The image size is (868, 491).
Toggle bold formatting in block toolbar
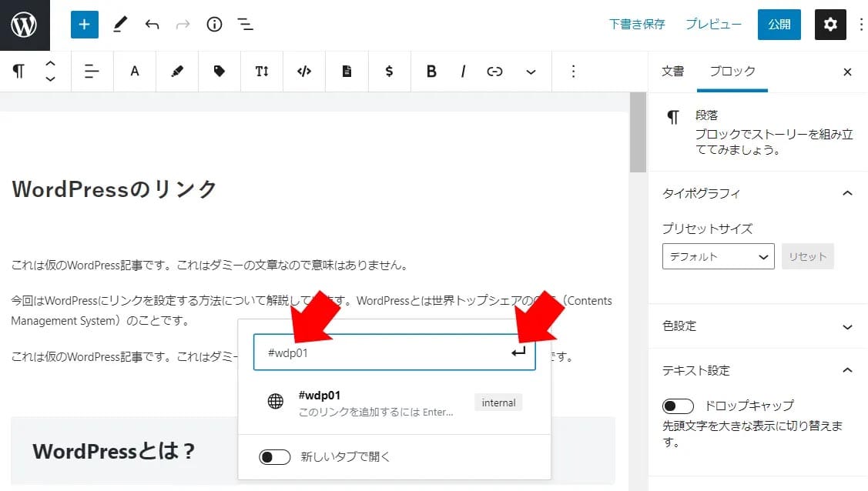(431, 72)
